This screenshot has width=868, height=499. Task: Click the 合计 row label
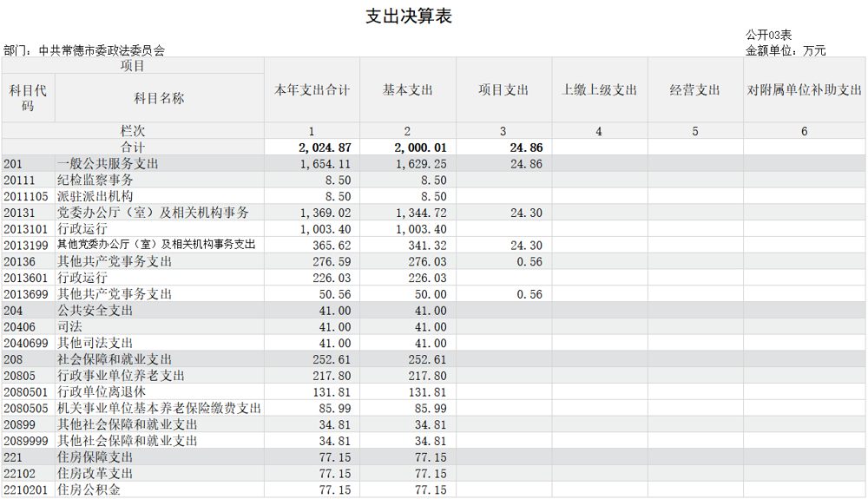[132, 148]
